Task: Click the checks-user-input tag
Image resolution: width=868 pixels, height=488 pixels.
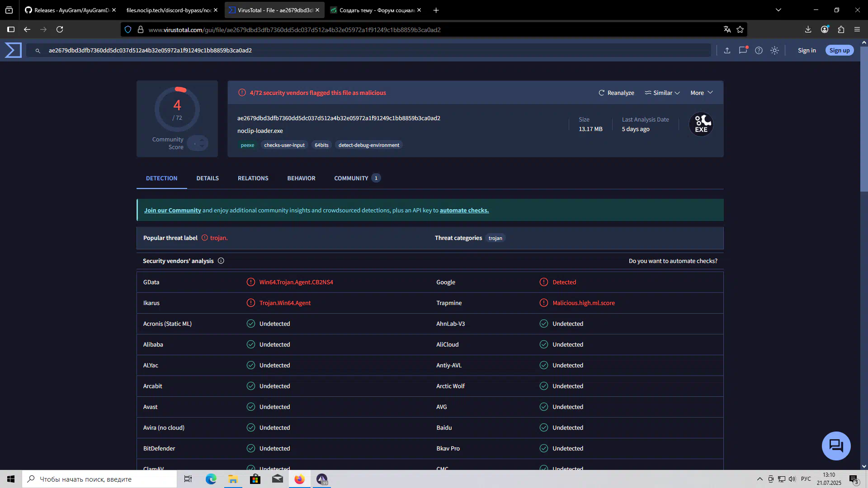Action: tap(284, 145)
